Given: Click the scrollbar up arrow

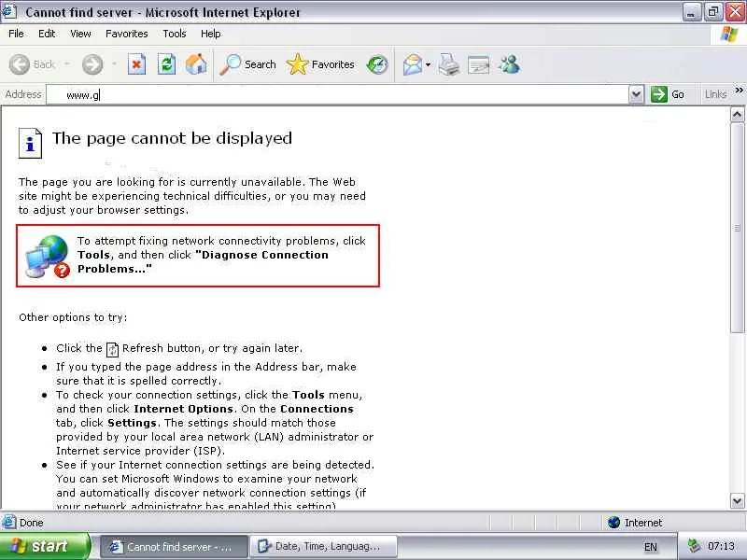Looking at the screenshot, I should 737,114.
